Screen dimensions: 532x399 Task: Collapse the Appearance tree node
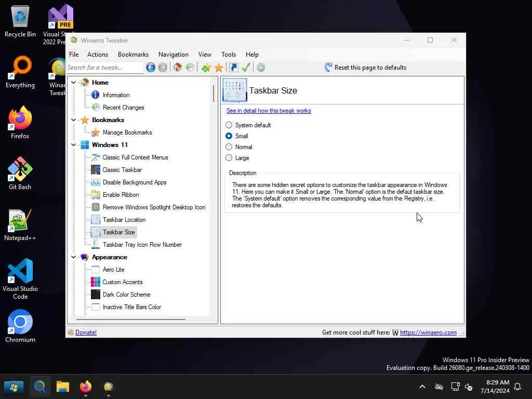coord(73,257)
